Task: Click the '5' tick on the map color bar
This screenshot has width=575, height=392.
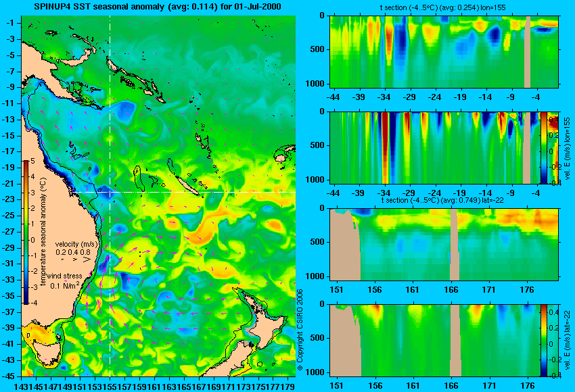Action: pos(32,162)
